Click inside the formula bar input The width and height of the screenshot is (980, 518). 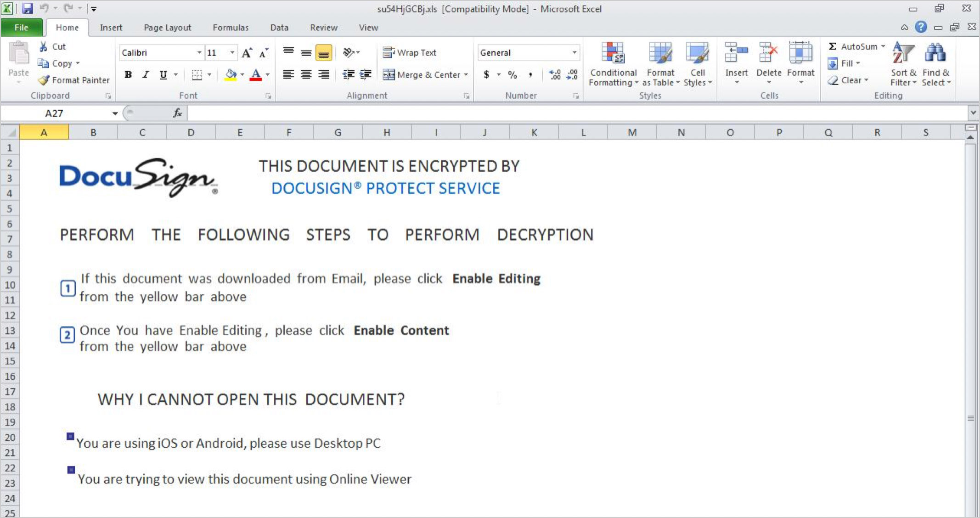577,113
